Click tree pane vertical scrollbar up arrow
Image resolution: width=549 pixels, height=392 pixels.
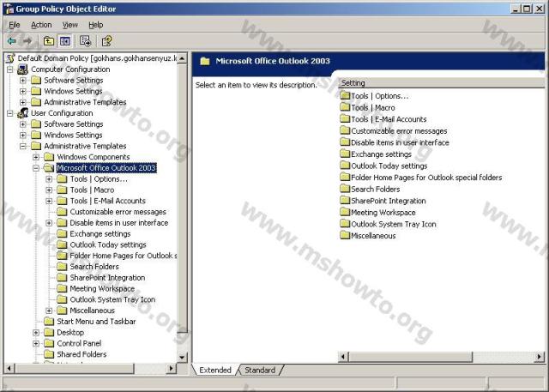(x=182, y=58)
